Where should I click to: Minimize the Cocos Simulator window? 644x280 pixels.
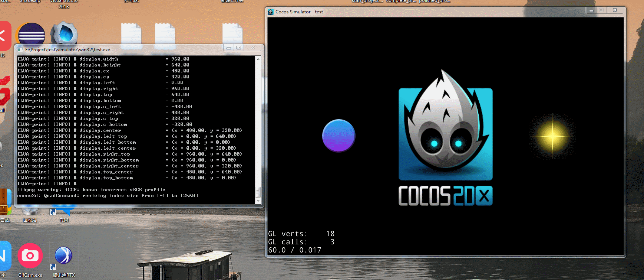point(591,11)
